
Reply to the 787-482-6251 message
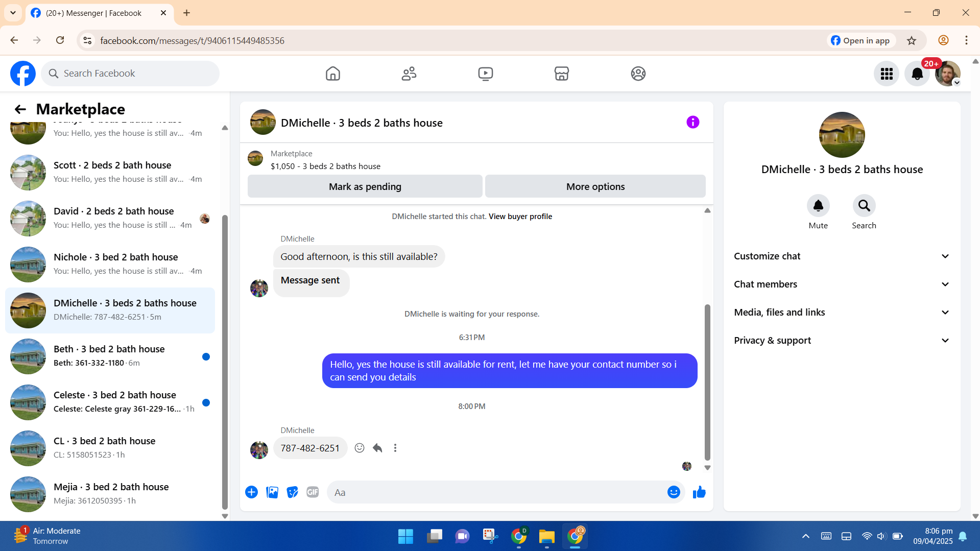[377, 448]
